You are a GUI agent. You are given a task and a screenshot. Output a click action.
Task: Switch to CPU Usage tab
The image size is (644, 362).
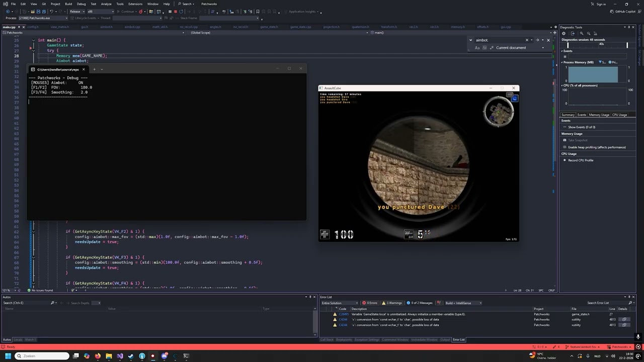coord(619,115)
